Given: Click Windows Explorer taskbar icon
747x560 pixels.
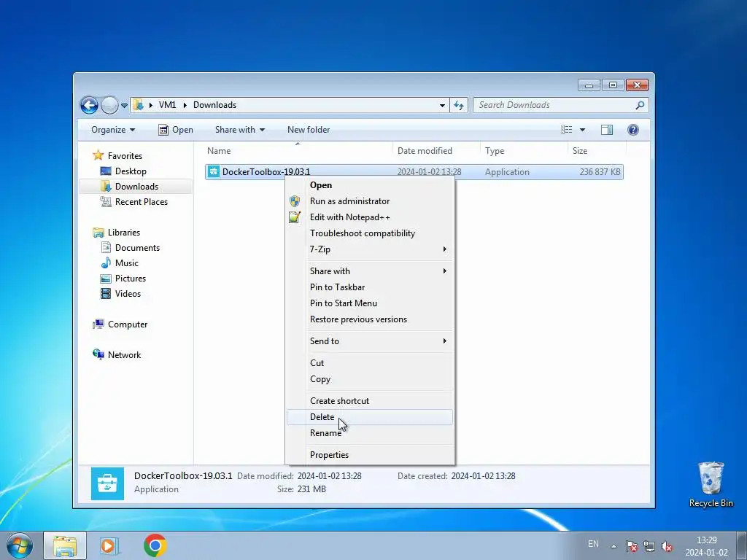Looking at the screenshot, I should click(x=65, y=545).
